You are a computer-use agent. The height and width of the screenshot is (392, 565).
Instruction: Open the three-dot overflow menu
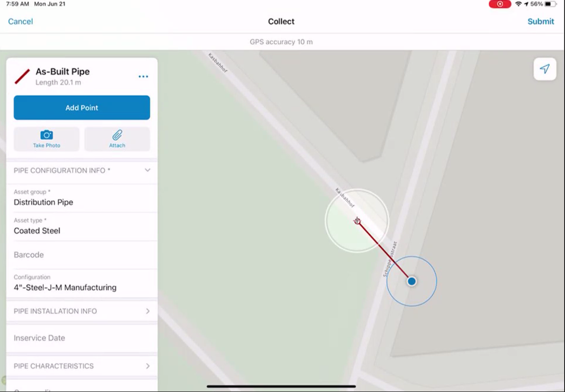[x=143, y=76]
